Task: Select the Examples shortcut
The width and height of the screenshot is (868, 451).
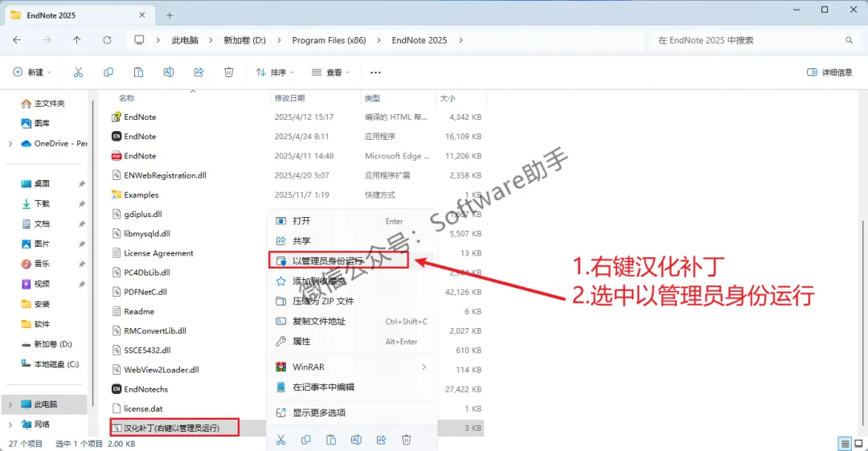Action: pos(135,195)
